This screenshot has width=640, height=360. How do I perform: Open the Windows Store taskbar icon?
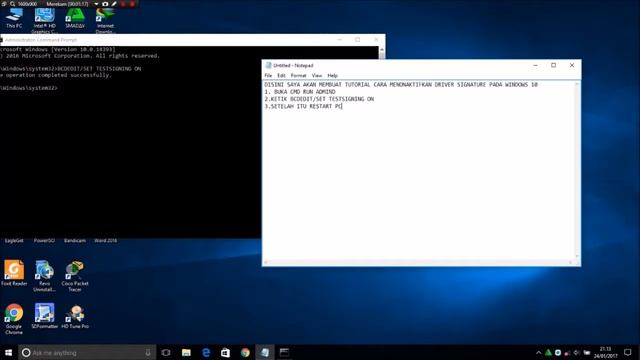click(x=225, y=353)
